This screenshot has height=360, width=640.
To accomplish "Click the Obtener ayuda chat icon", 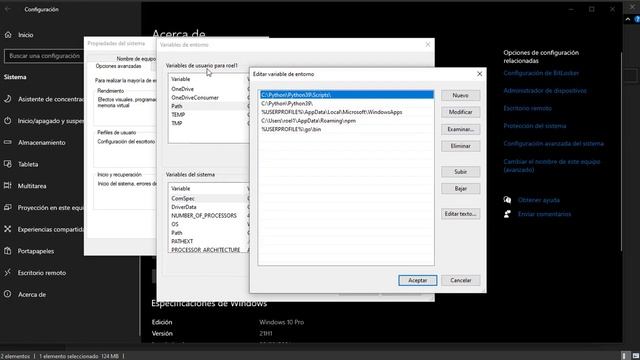I will pyautogui.click(x=507, y=200).
